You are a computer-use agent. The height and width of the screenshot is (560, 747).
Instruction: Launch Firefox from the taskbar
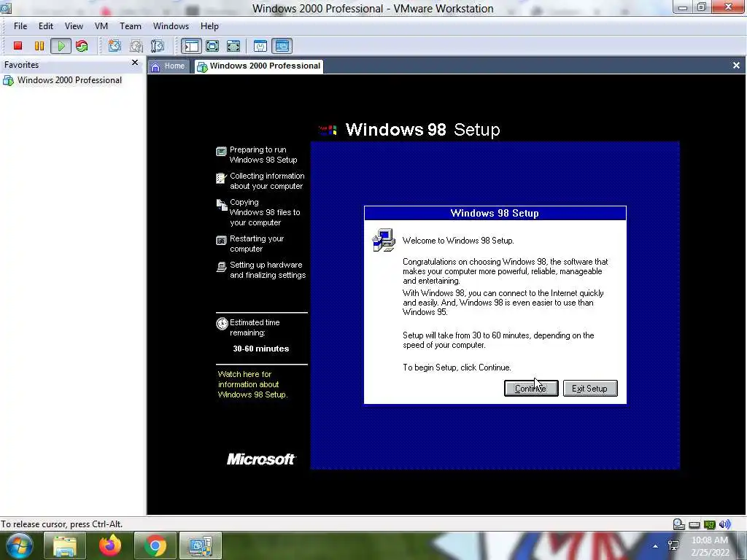(x=110, y=545)
